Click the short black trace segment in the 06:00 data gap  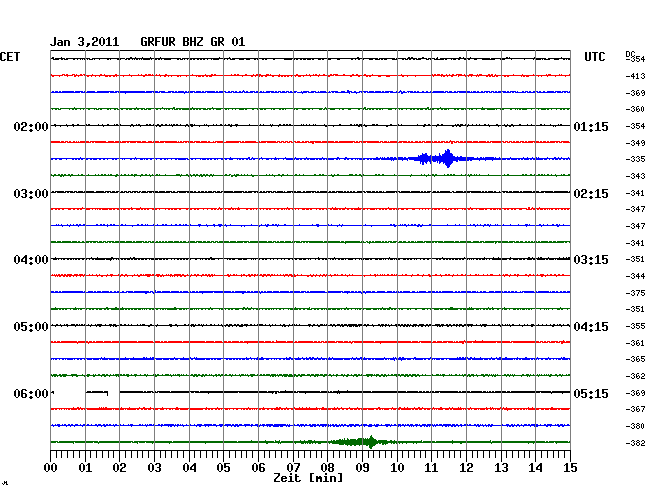click(x=97, y=392)
